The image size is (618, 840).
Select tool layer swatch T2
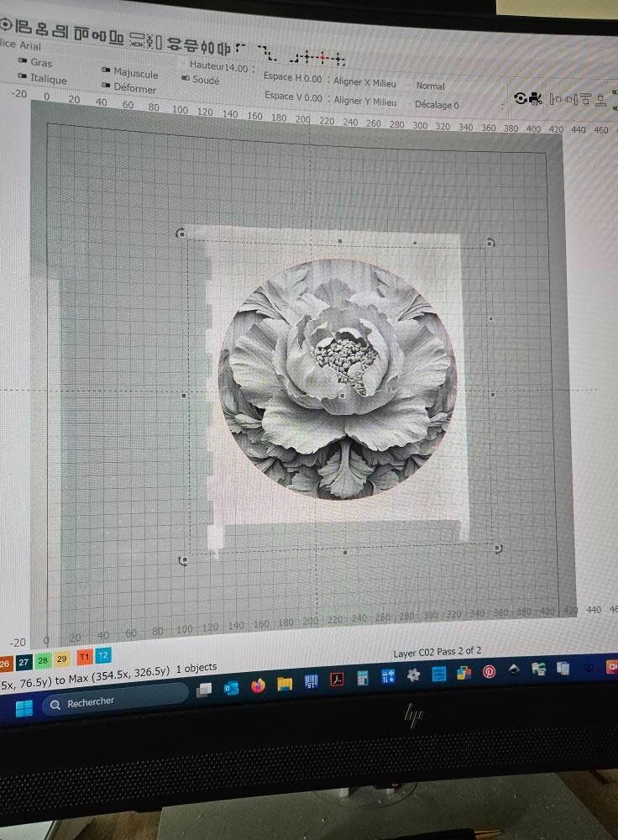tap(102, 655)
